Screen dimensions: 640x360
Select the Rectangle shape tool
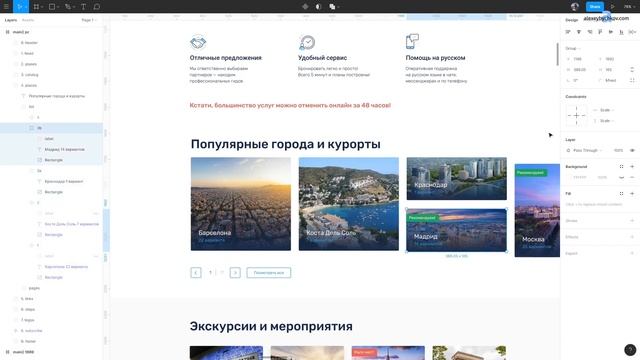click(52, 7)
